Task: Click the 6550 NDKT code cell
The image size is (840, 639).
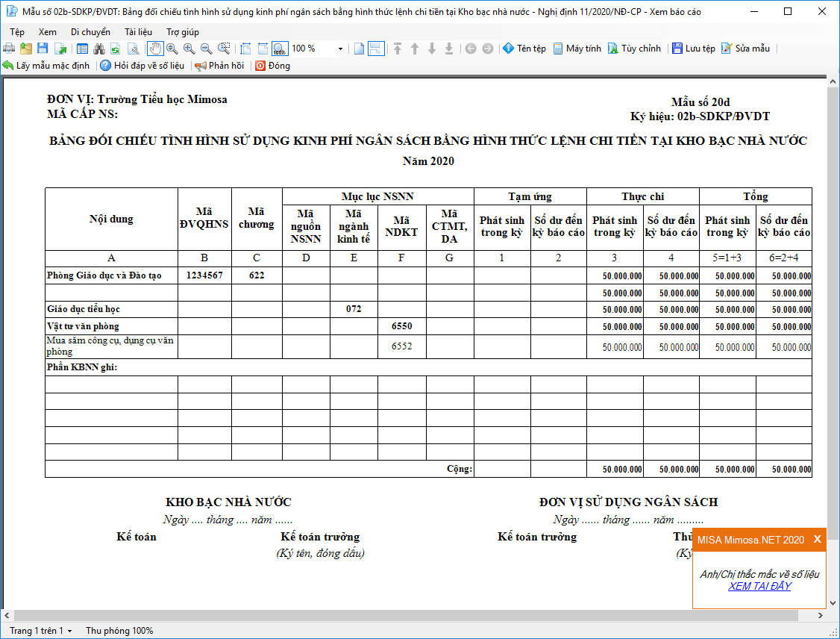Action: point(402,326)
